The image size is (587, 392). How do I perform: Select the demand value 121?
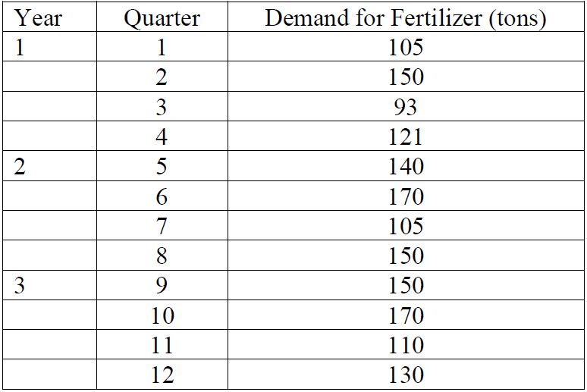(406, 137)
